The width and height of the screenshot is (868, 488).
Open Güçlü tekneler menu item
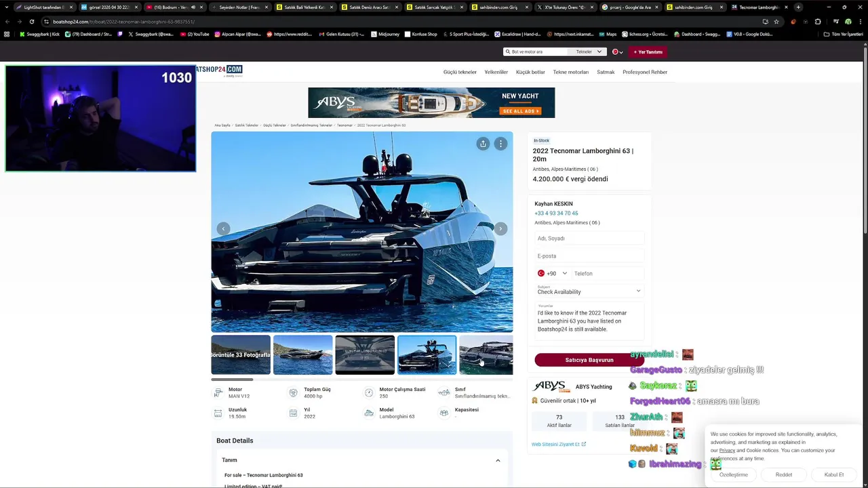460,72
